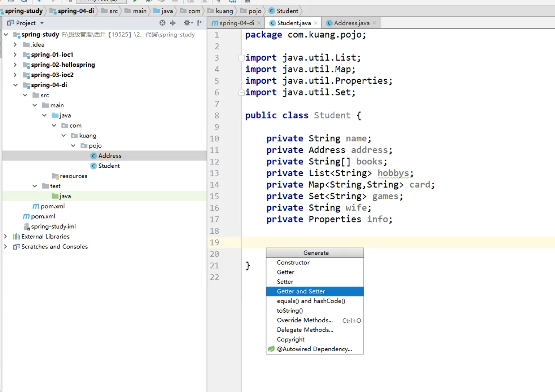Image resolution: width=555 pixels, height=392 pixels.
Task: Click the Scratches and Consoles icon
Action: pos(17,247)
